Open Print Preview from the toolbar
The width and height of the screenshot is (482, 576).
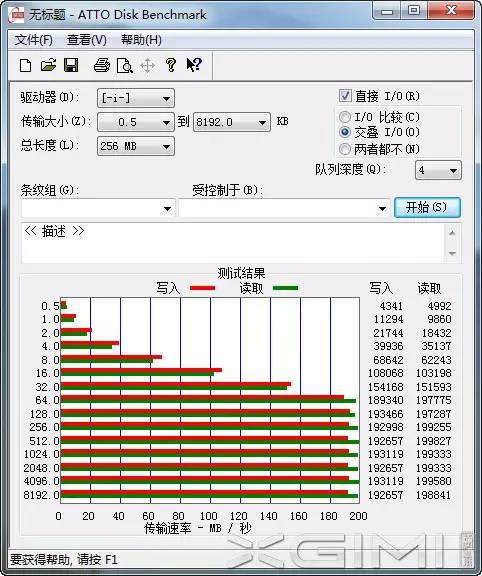(x=125, y=66)
